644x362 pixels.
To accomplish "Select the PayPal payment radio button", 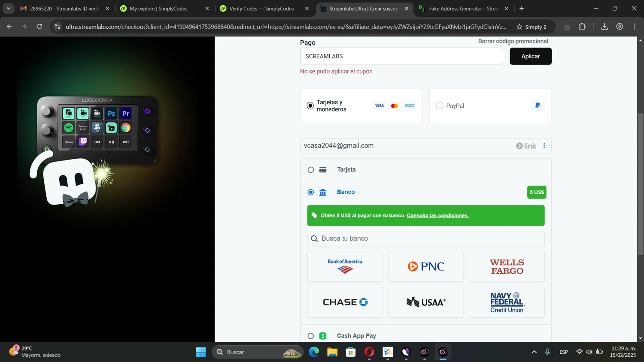I will pyautogui.click(x=440, y=106).
